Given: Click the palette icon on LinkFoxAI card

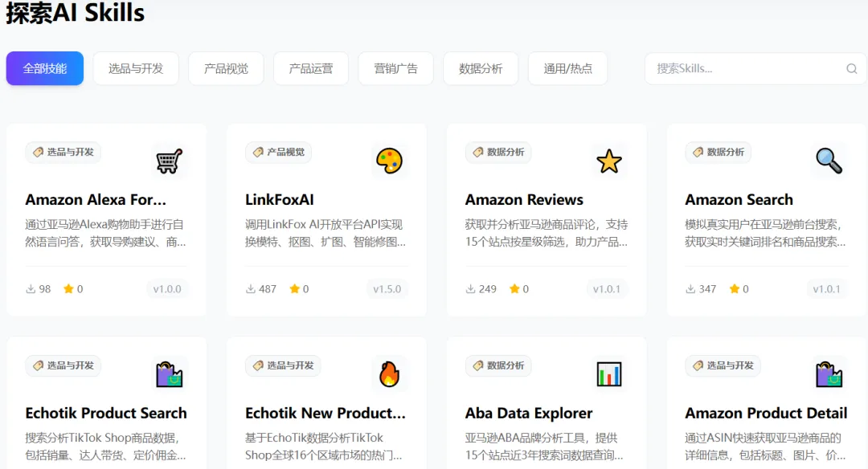Looking at the screenshot, I should coord(389,161).
